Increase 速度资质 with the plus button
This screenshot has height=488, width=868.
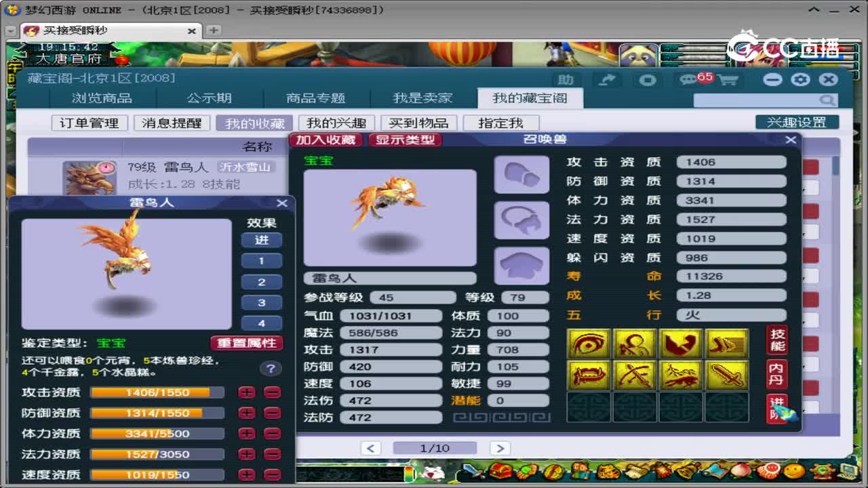[247, 475]
